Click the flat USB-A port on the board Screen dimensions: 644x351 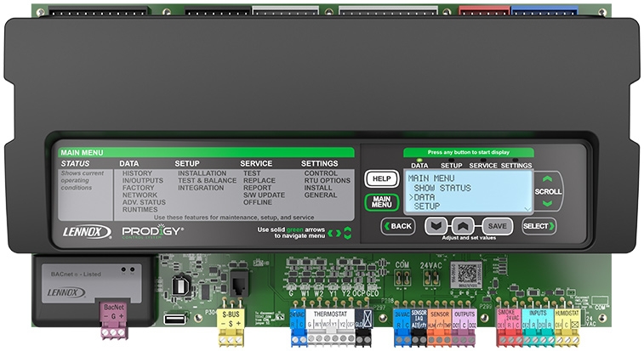click(174, 319)
